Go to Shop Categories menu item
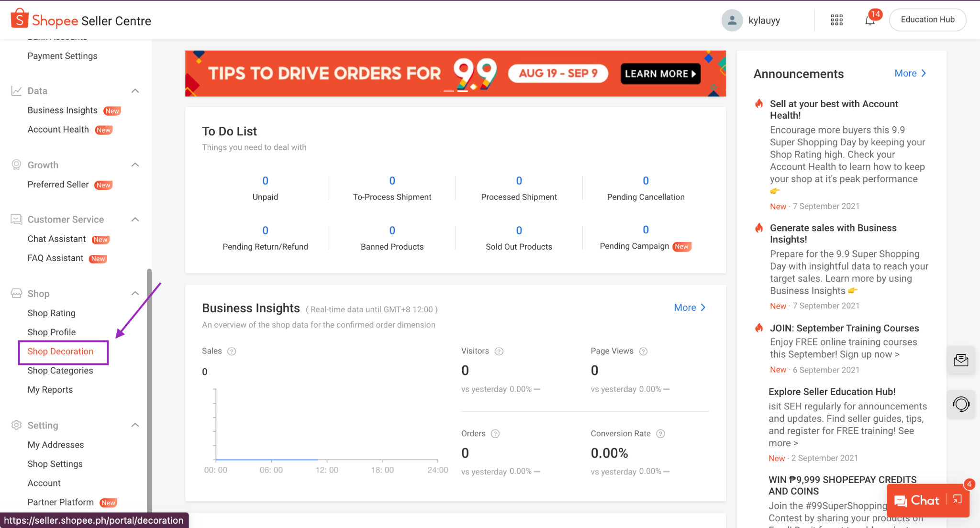 pos(60,371)
